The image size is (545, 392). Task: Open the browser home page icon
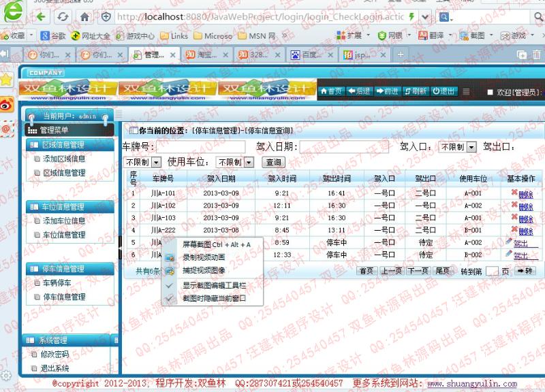tap(84, 16)
